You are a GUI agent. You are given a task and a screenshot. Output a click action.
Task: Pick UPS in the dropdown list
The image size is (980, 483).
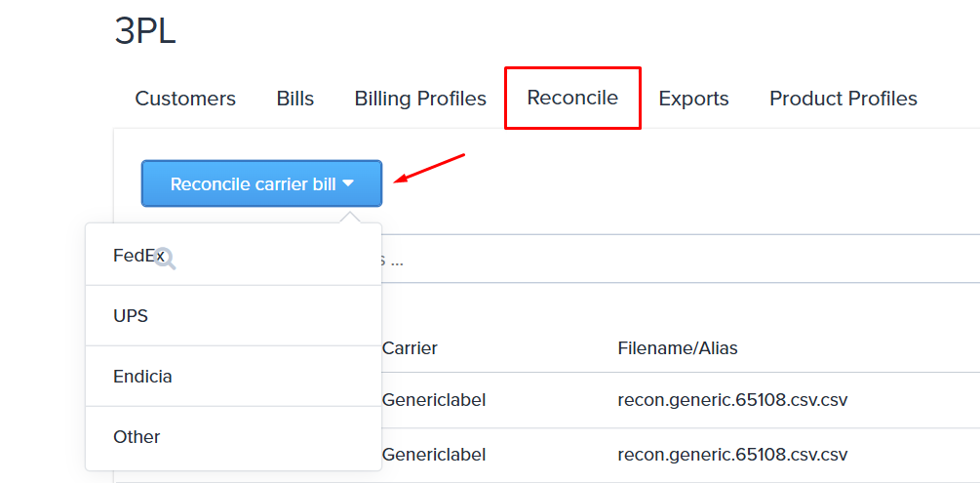(131, 316)
